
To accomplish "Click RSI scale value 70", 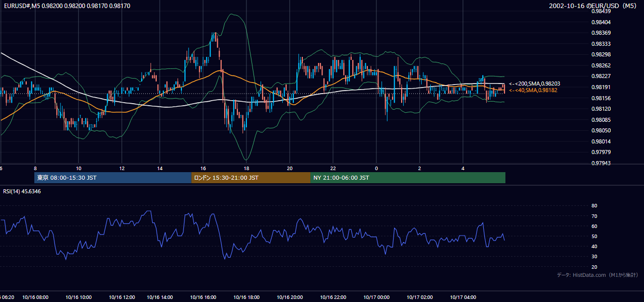I will 594,216.
